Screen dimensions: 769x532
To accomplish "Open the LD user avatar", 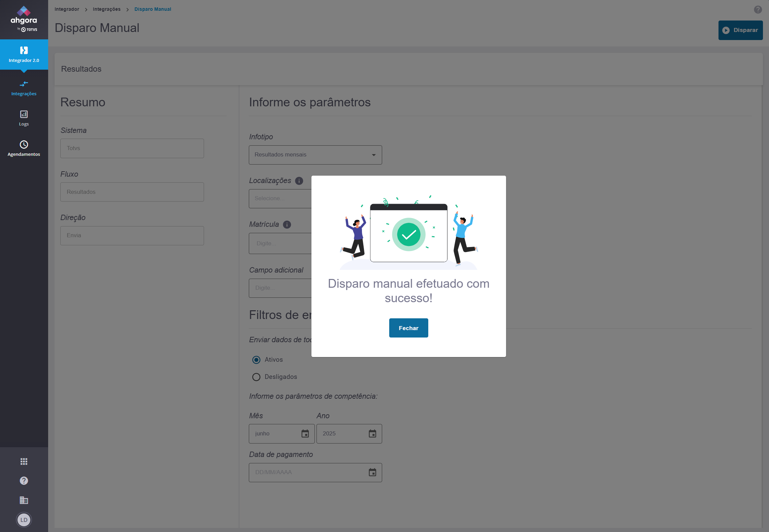I will point(24,520).
